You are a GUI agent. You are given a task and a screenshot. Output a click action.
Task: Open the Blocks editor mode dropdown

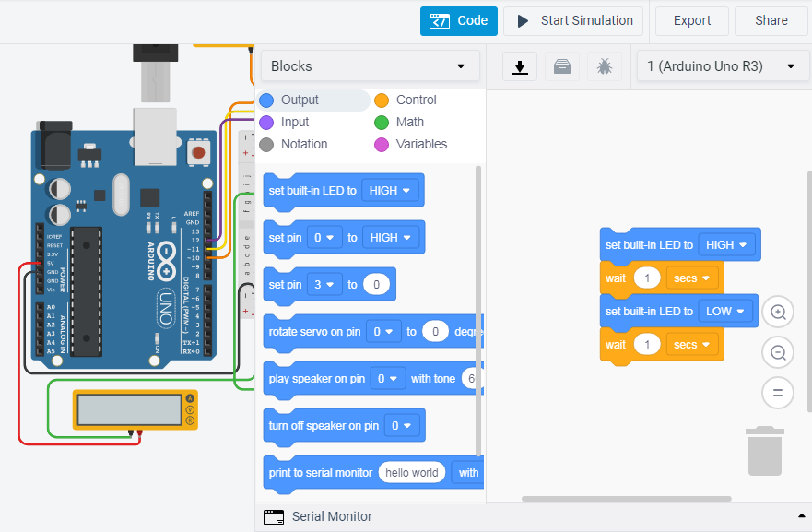coord(370,65)
